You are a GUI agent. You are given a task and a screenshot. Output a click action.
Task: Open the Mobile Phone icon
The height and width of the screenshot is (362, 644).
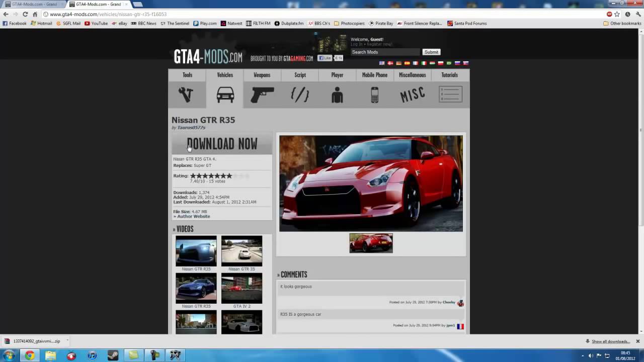[375, 95]
